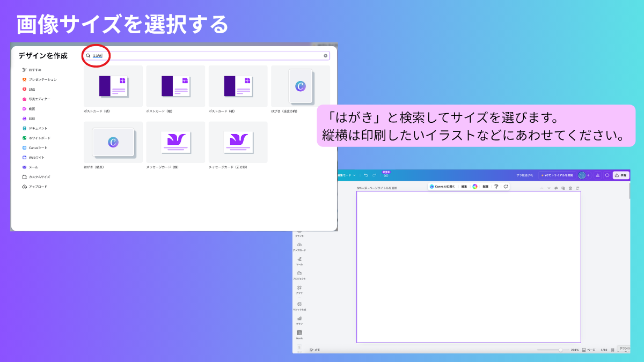This screenshot has height=362, width=644.
Task: Move page down with the chevron arrow
Action: tap(548, 188)
